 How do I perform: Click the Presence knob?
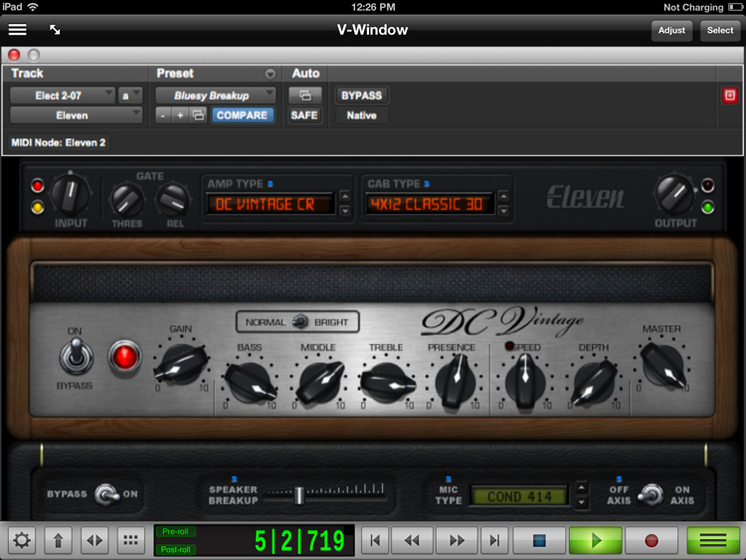456,382
